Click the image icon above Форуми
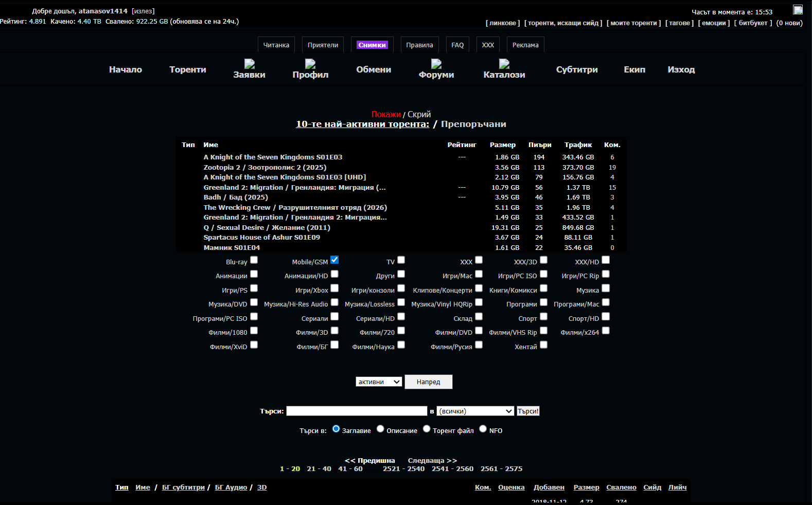 coord(436,64)
